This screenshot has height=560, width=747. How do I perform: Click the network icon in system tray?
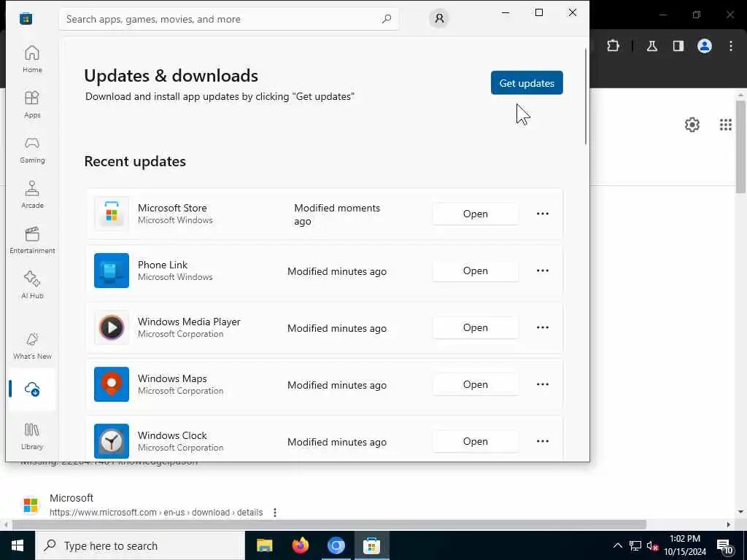[635, 545]
